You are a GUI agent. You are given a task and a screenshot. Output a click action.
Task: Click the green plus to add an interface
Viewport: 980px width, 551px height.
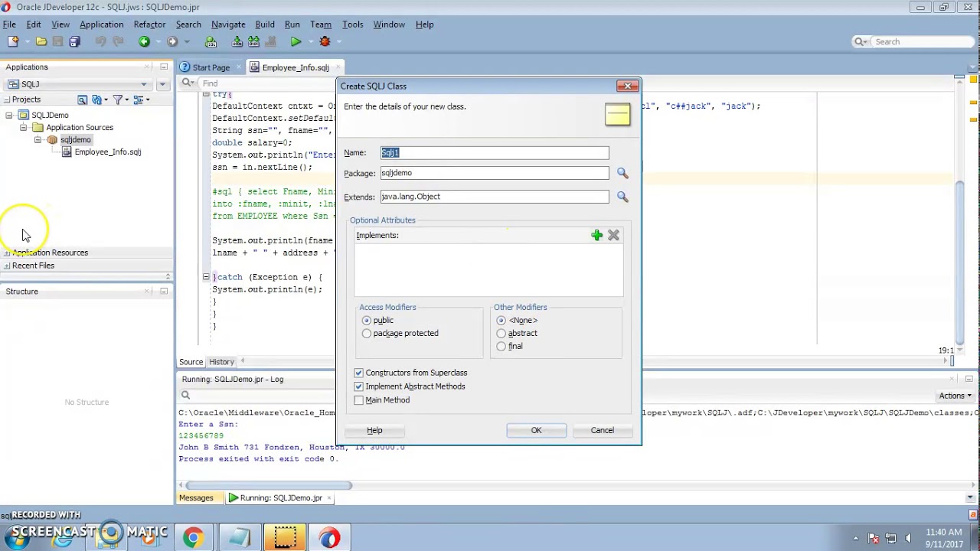596,235
